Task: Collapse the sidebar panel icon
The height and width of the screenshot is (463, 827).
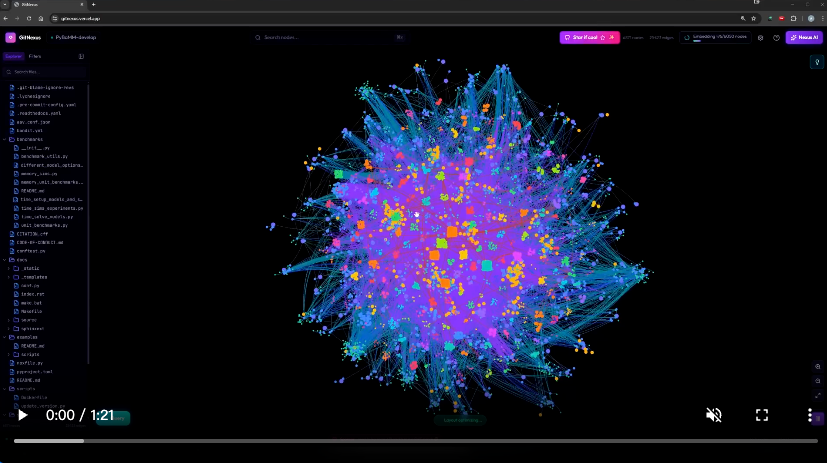Action: click(82, 56)
